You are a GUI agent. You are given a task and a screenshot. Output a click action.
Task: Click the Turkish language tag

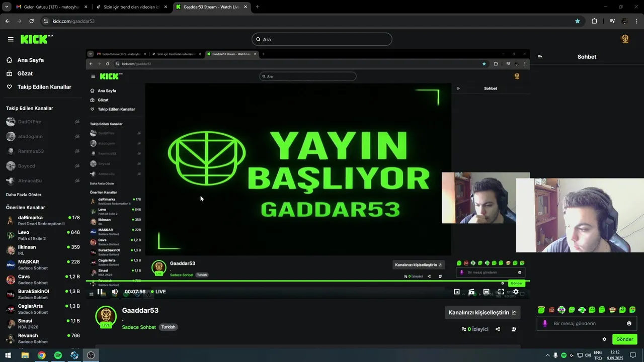[168, 327]
